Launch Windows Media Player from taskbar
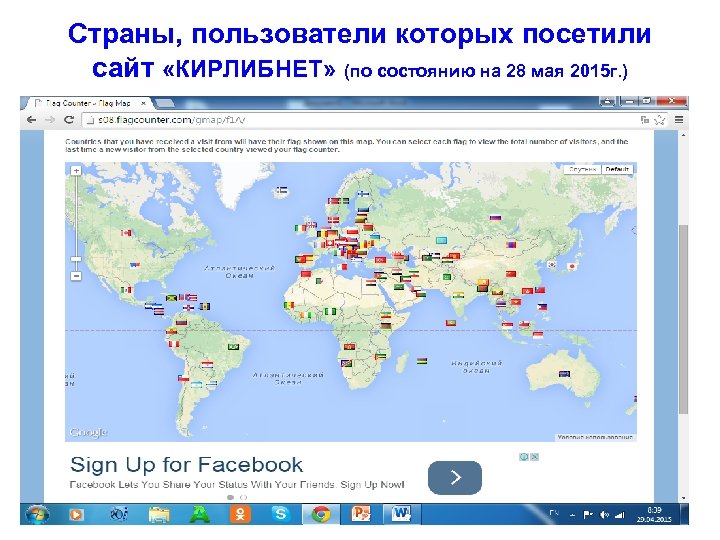Viewport: 720px width, 540px height. 76,515
